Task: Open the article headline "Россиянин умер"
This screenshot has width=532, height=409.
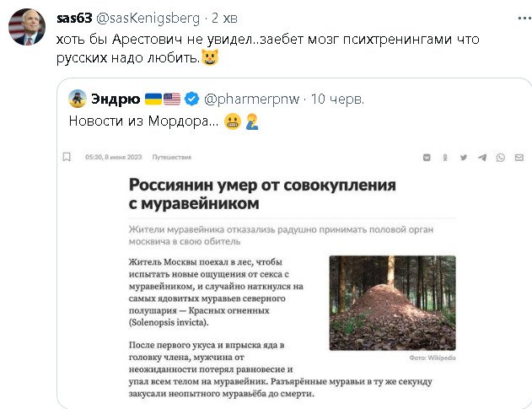Action: [261, 194]
